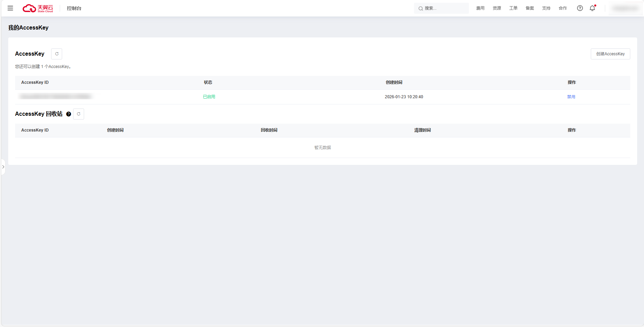Go to 控制台 console home
644x327 pixels.
74,8
